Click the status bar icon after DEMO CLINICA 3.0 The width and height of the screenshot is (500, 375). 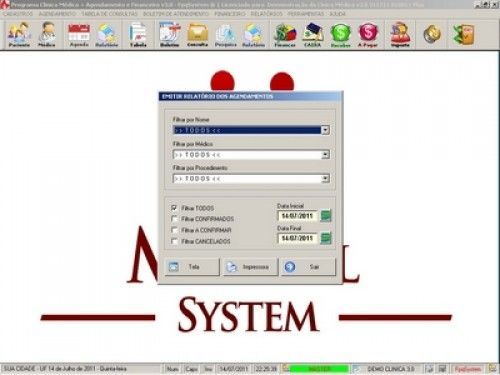[x=430, y=369]
